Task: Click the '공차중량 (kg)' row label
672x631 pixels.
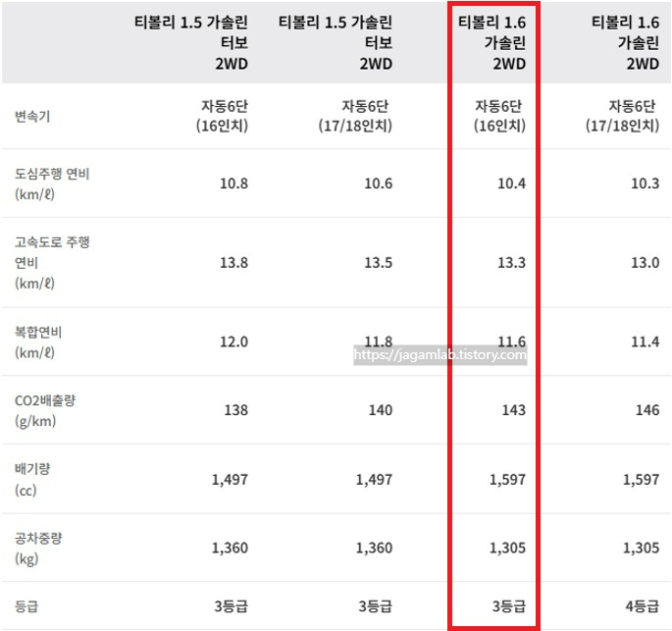Action: pos(38,548)
